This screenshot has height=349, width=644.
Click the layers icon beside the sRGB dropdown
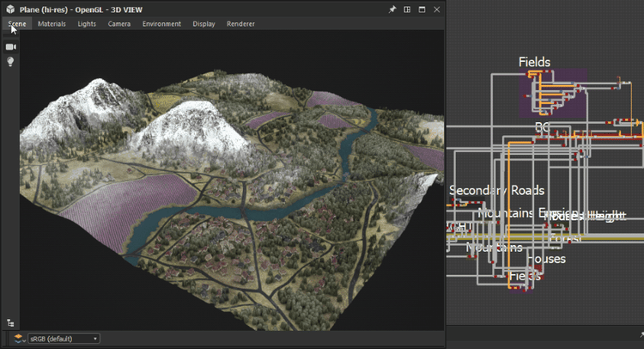tap(19, 339)
